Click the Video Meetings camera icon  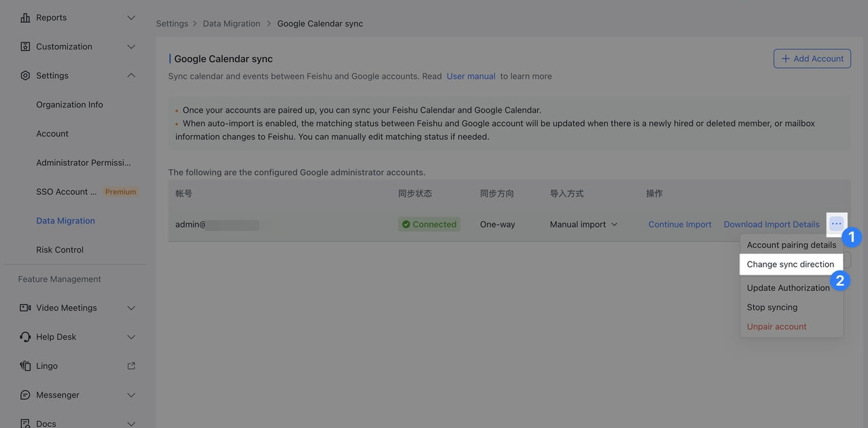click(x=25, y=308)
